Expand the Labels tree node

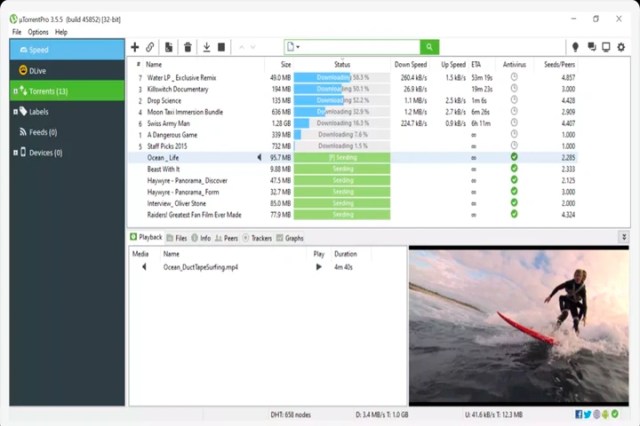click(x=16, y=111)
